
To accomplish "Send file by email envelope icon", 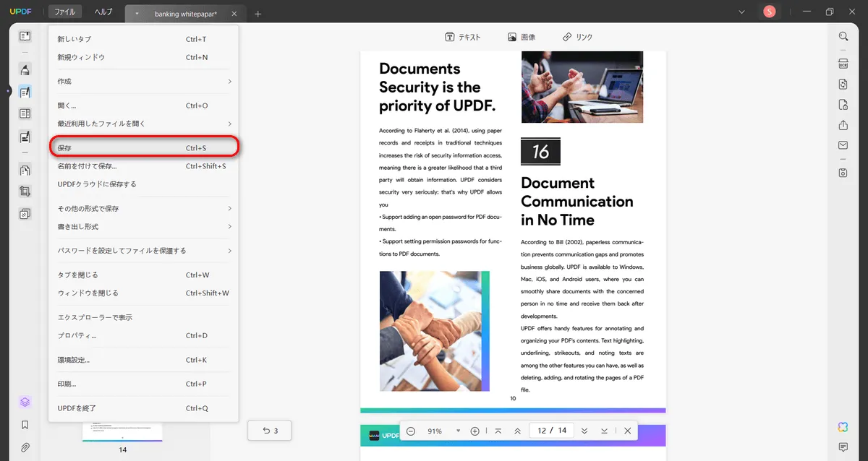I will click(843, 145).
